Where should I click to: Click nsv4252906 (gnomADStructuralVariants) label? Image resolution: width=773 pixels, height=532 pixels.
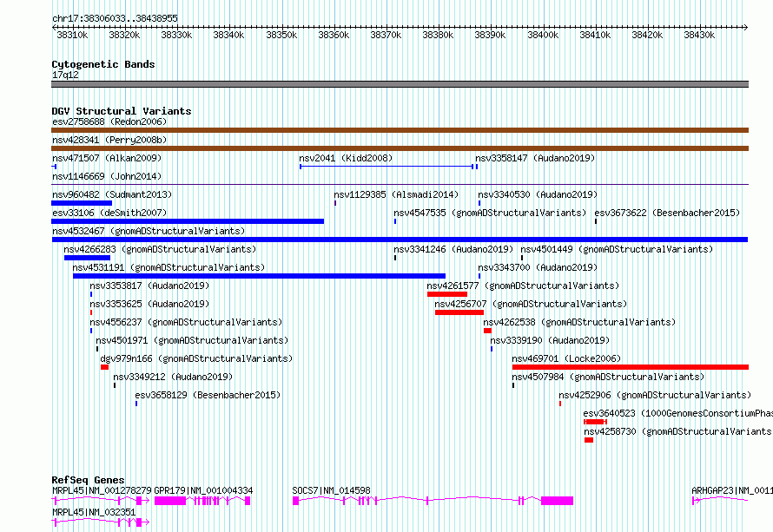[x=655, y=395]
